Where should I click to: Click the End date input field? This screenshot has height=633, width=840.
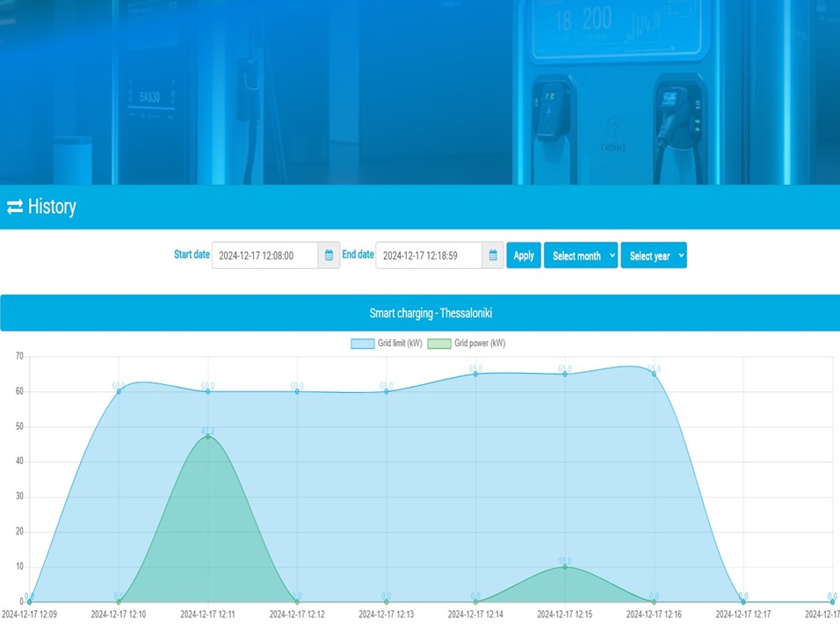[428, 256]
